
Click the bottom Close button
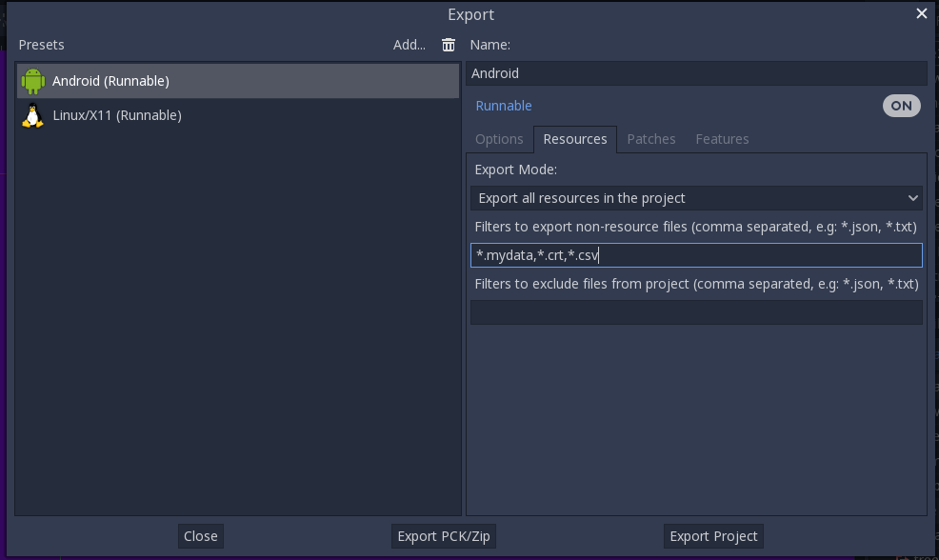(x=201, y=536)
